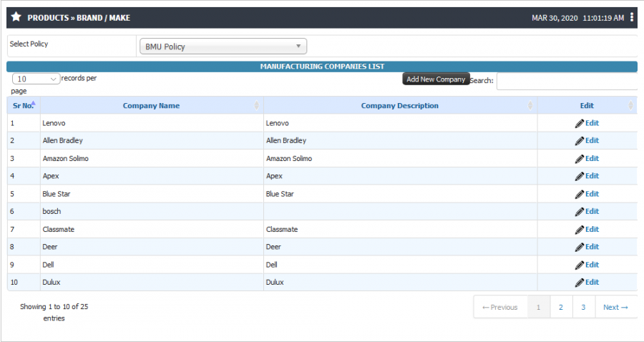The image size is (644, 342).
Task: Click the Mar 30, 2020 timestamp
Action: [578, 18]
